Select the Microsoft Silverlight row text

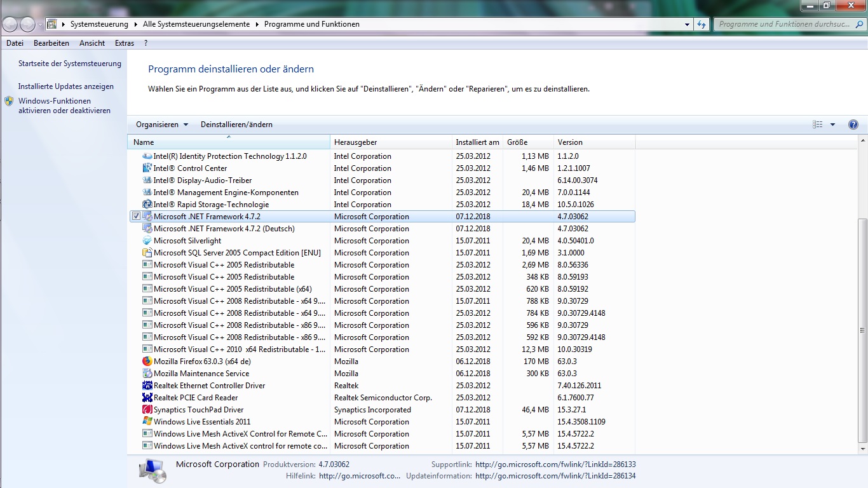(187, 241)
